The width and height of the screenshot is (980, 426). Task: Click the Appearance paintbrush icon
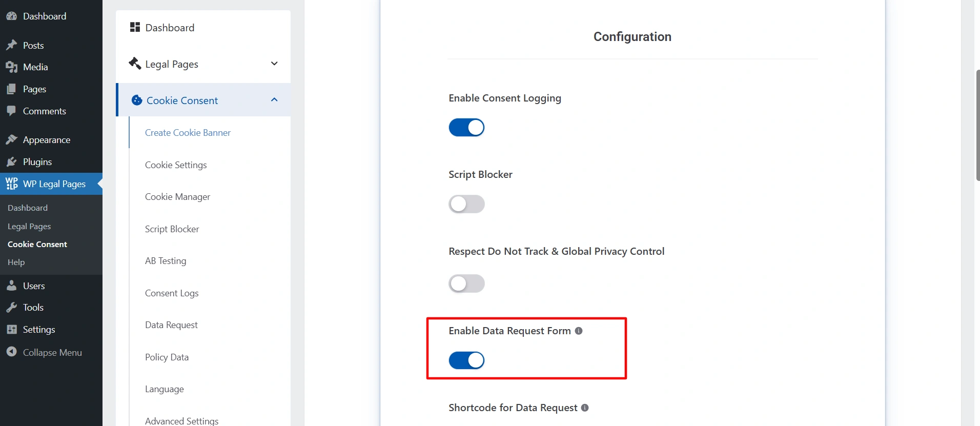click(x=11, y=139)
